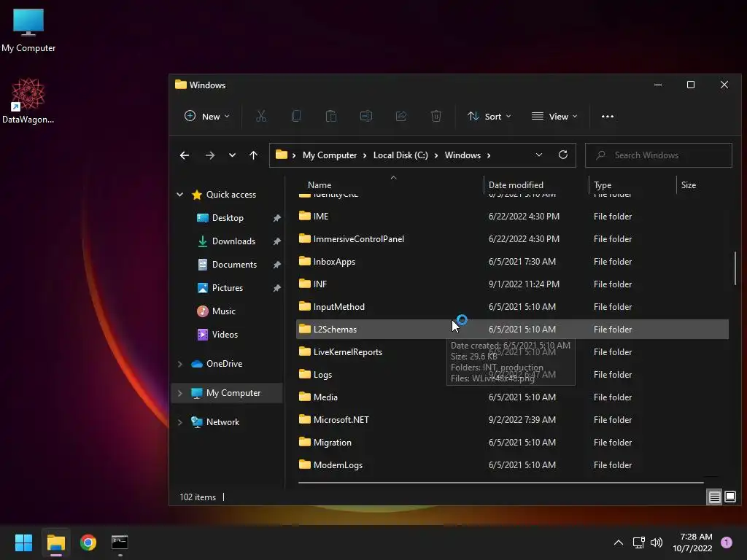Click chevron after Windows in breadcrumb
747x560 pixels.
489,155
